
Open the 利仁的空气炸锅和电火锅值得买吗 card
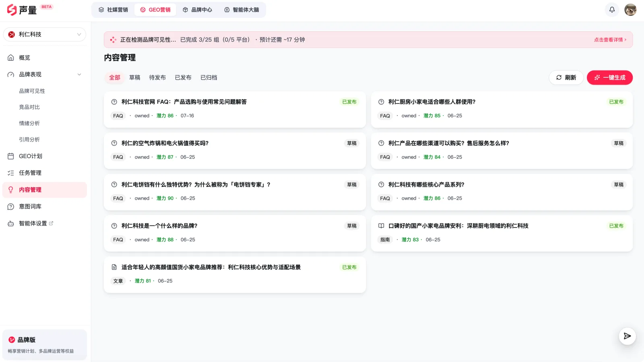(235, 151)
